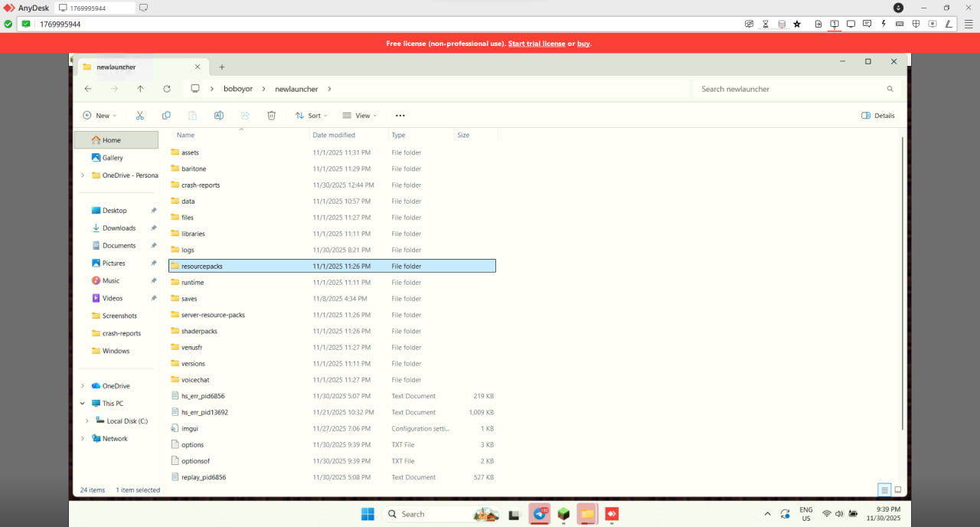The image size is (980, 527).
Task: Click the Start trial license link
Action: [x=536, y=44]
